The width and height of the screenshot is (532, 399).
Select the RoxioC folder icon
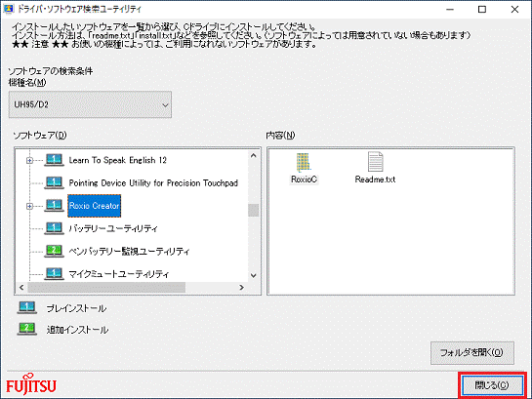click(x=304, y=162)
